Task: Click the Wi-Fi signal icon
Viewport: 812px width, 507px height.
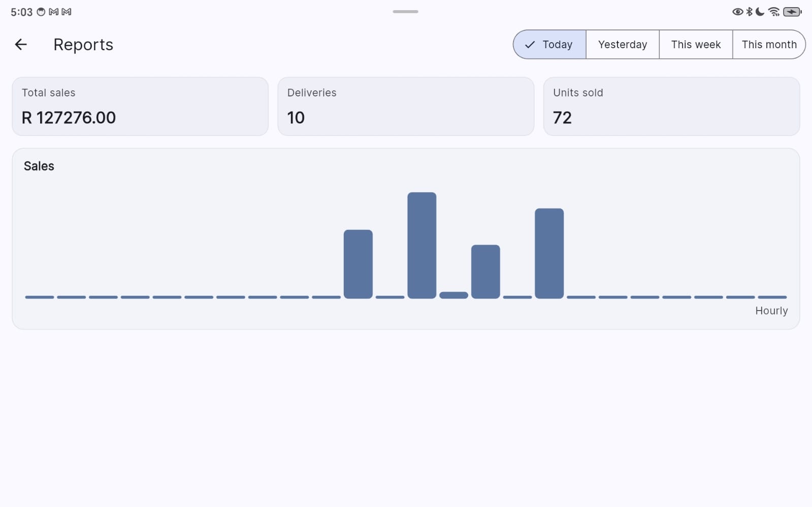Action: 773,12
